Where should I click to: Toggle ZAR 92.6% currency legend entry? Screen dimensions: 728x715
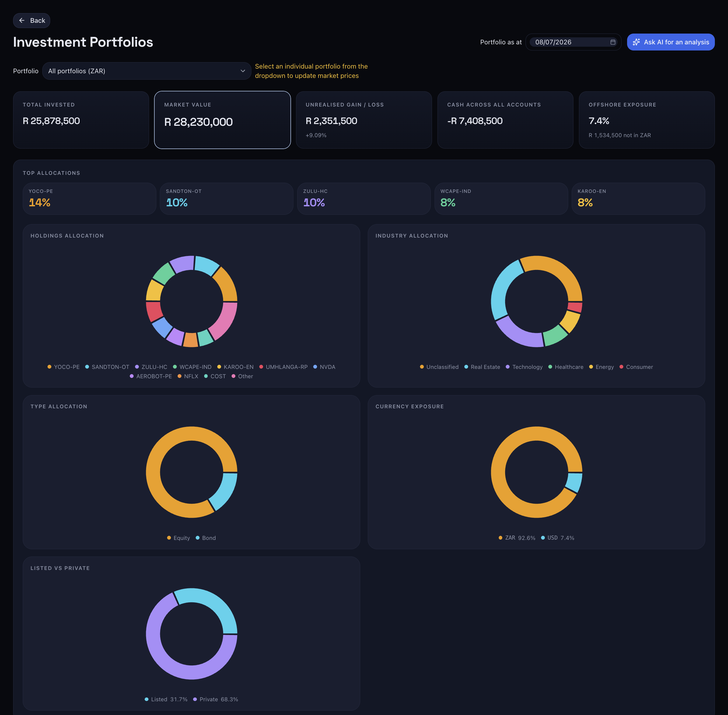tap(517, 538)
